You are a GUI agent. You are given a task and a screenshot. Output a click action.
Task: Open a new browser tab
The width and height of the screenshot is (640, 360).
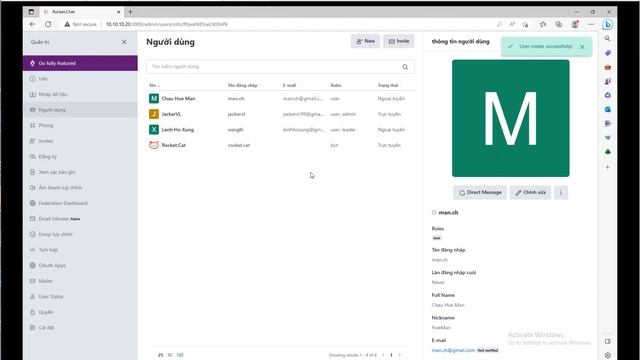tap(130, 12)
